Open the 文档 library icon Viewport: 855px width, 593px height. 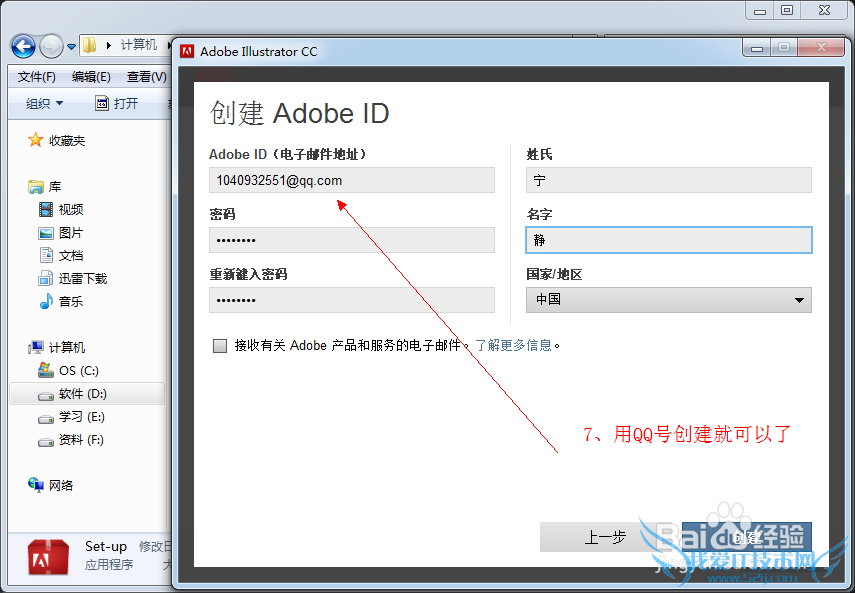tap(46, 255)
